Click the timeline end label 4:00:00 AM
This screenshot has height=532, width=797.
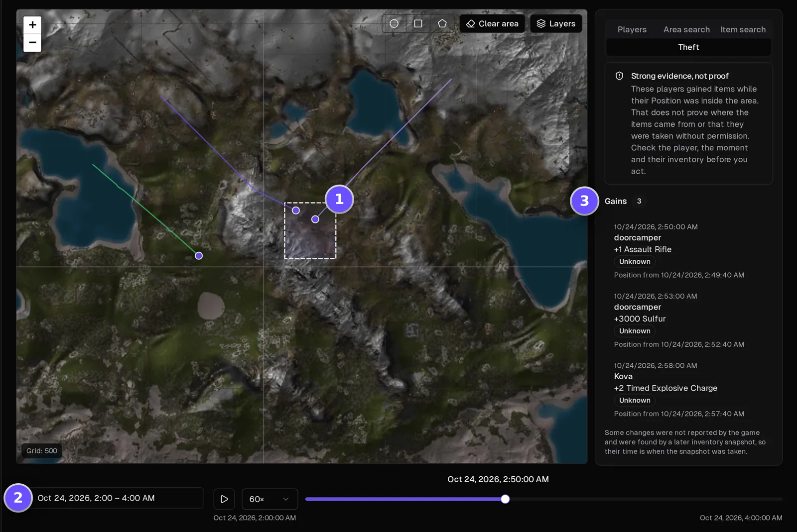[741, 518]
